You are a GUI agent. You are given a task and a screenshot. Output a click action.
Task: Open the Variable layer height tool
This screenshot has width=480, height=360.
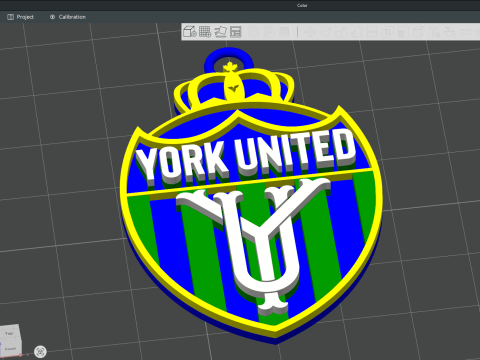point(284,32)
